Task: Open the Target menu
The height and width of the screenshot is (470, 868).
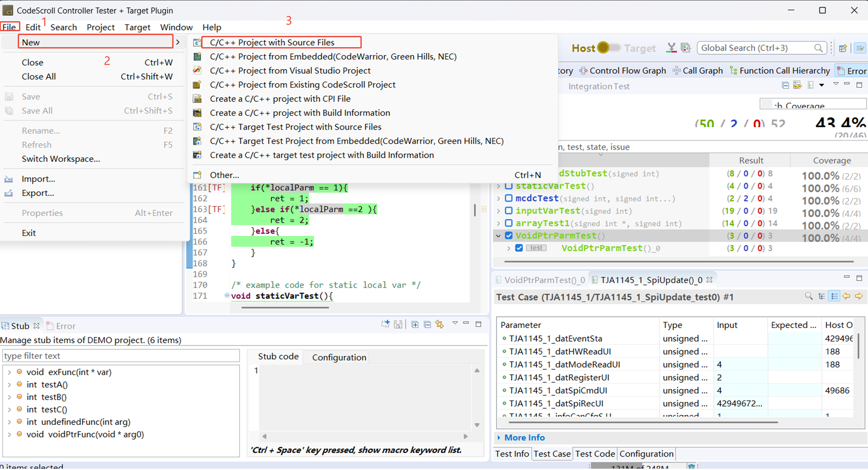Action: pyautogui.click(x=137, y=27)
